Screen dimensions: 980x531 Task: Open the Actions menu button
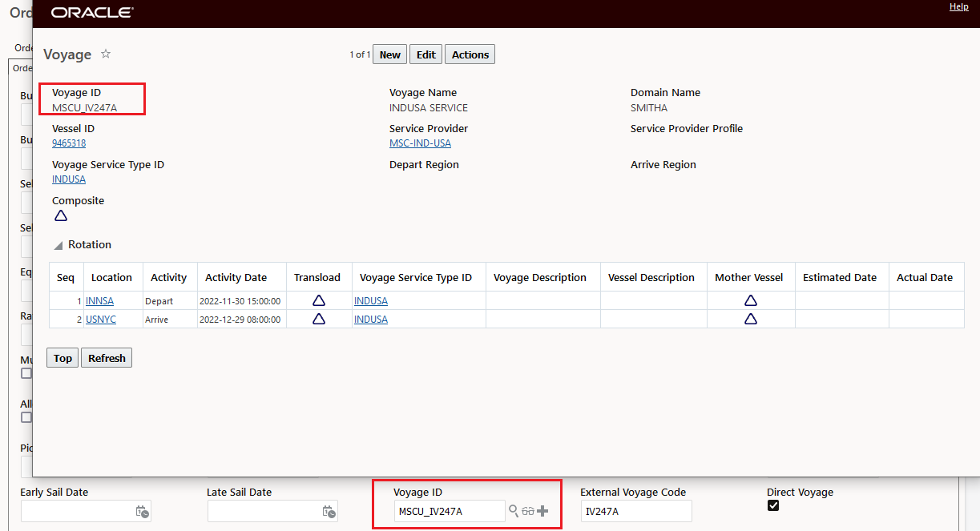(470, 54)
